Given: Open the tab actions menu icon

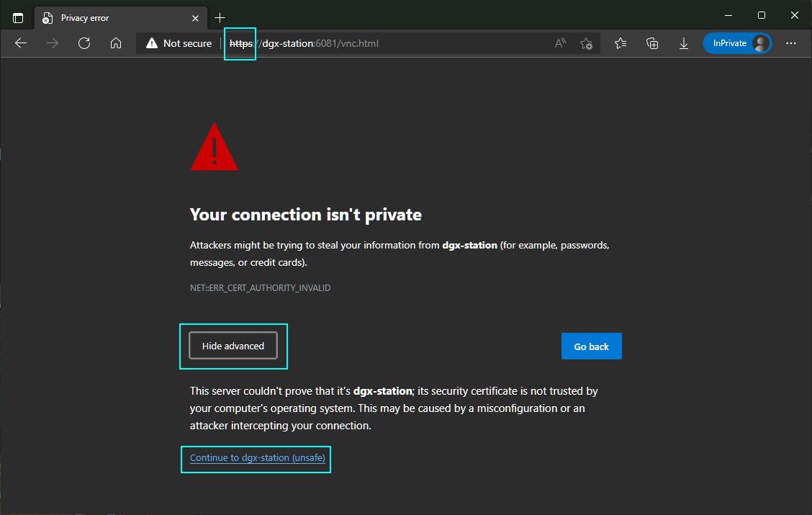Looking at the screenshot, I should tap(18, 18).
